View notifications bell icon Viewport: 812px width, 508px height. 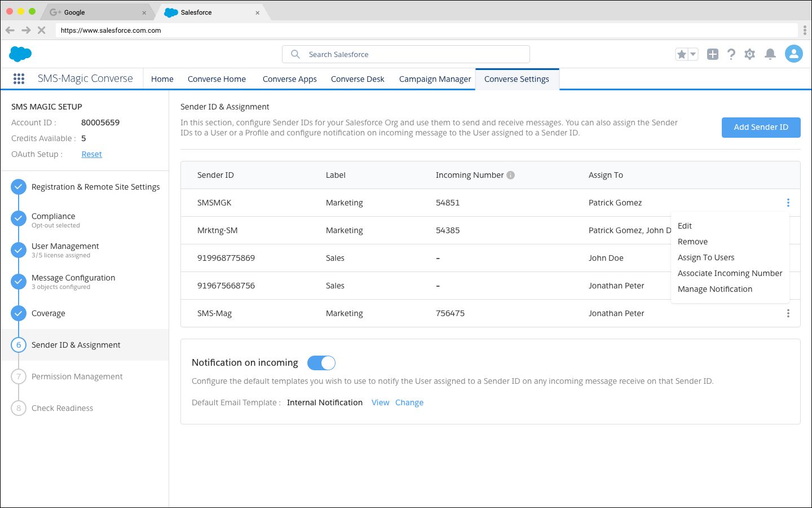[770, 54]
